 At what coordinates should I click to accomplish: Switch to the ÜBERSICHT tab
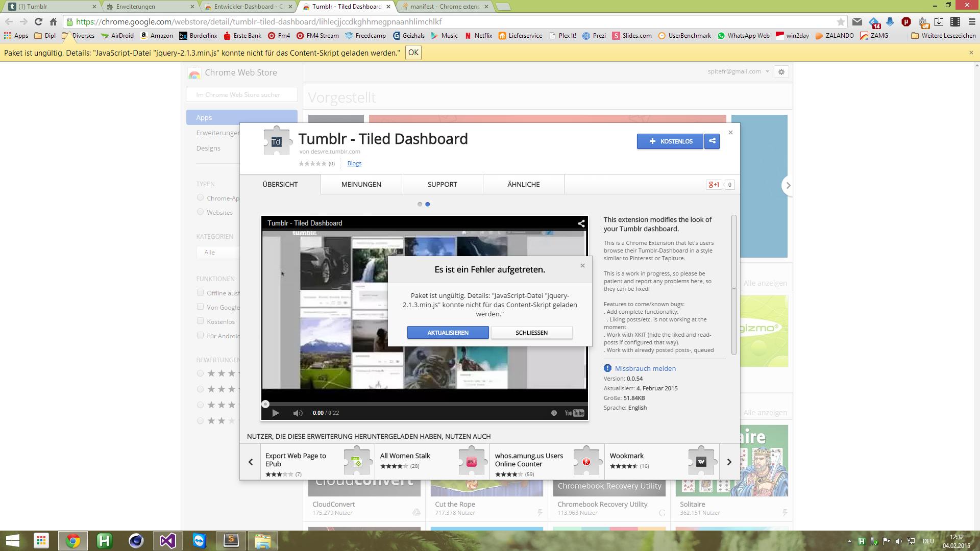280,185
